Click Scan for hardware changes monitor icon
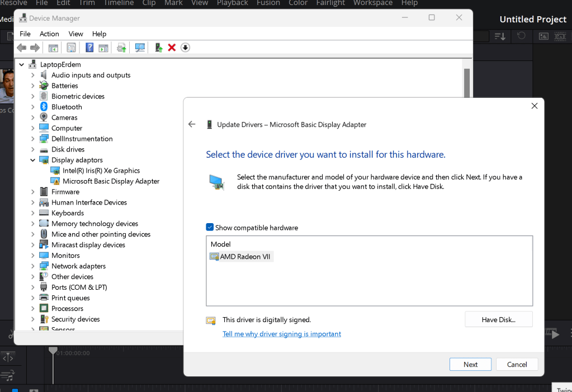Image resolution: width=572 pixels, height=392 pixels. (140, 48)
